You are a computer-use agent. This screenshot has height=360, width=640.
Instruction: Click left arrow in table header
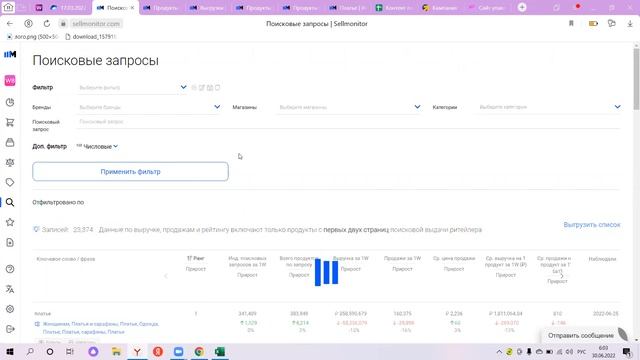point(166,276)
